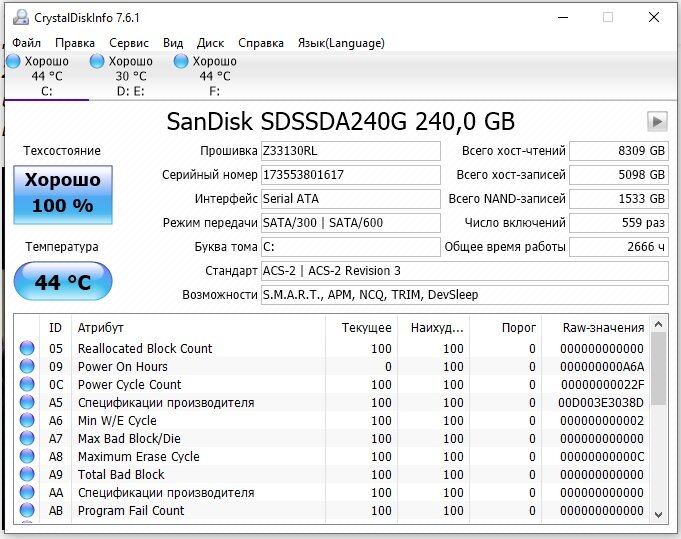The height and width of the screenshot is (539, 681).
Task: Click the Порог column header
Action: click(x=506, y=327)
